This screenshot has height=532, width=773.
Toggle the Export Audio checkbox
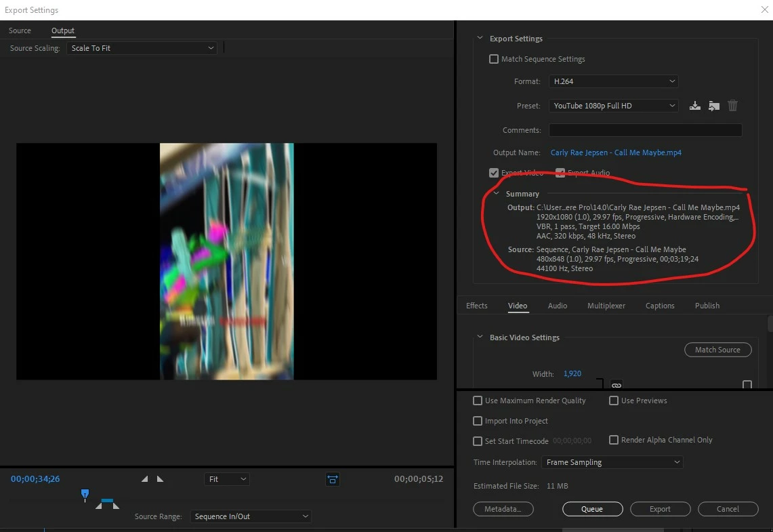[560, 173]
